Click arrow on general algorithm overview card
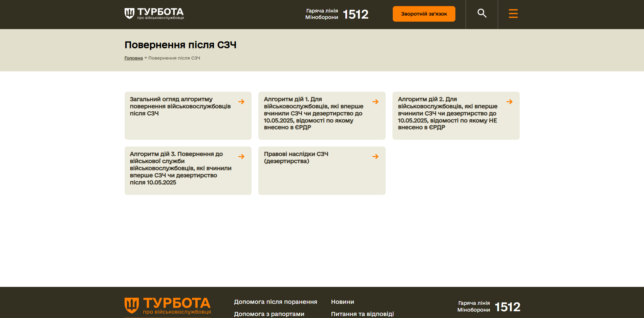Screen dimensions: 644x318 (x=241, y=102)
